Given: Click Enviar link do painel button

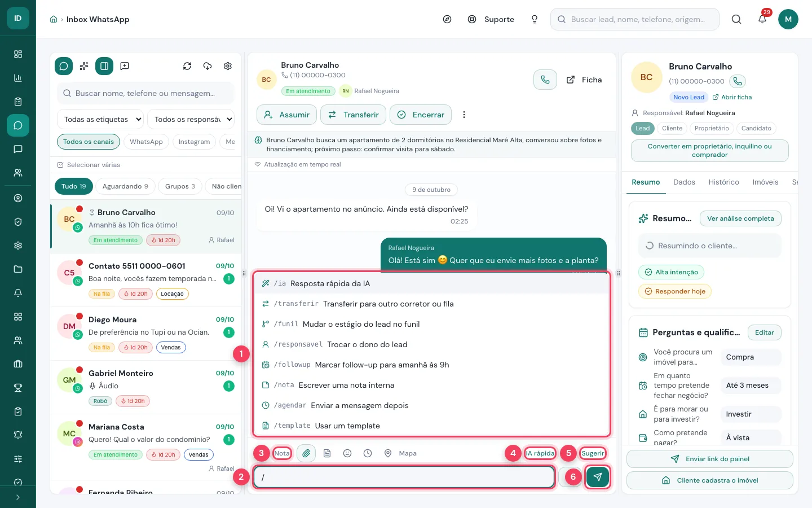Looking at the screenshot, I should coord(710,459).
